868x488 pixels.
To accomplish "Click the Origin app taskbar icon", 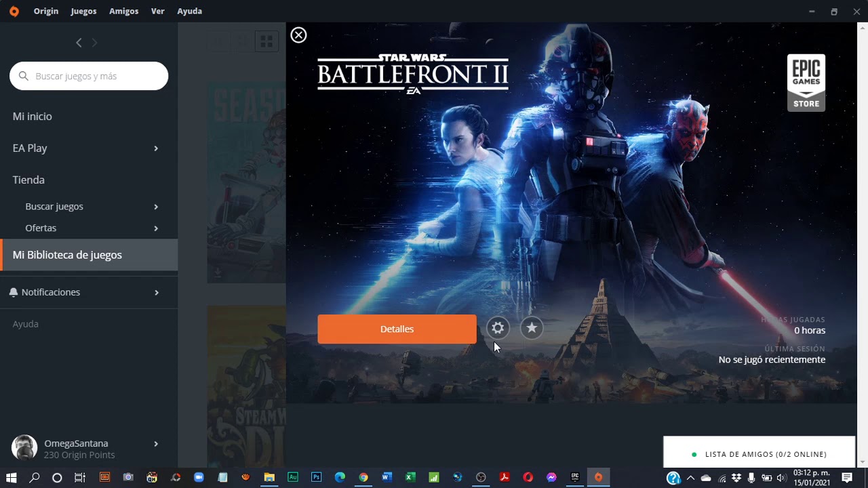I will coord(598,477).
